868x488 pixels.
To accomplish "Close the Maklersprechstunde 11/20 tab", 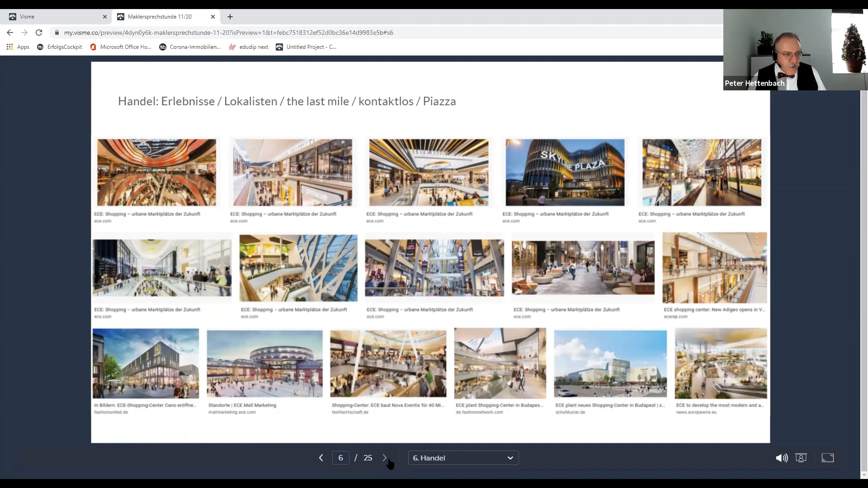I will pyautogui.click(x=213, y=17).
